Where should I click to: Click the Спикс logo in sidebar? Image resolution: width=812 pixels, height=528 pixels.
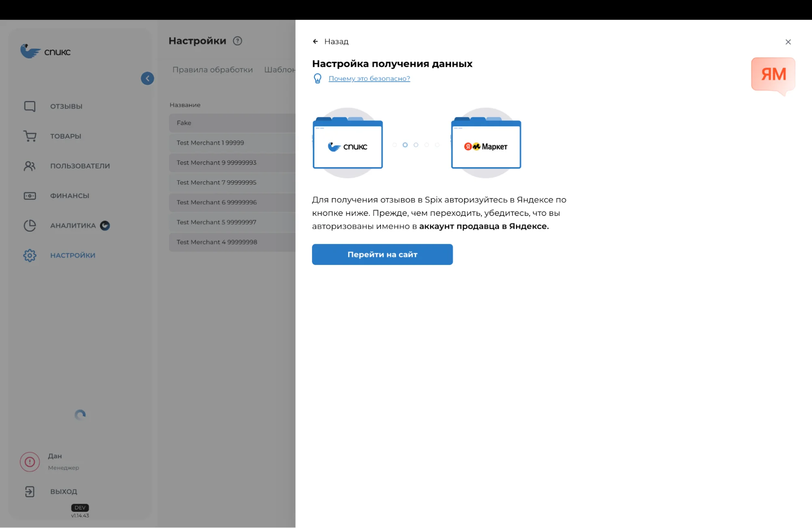(x=45, y=52)
